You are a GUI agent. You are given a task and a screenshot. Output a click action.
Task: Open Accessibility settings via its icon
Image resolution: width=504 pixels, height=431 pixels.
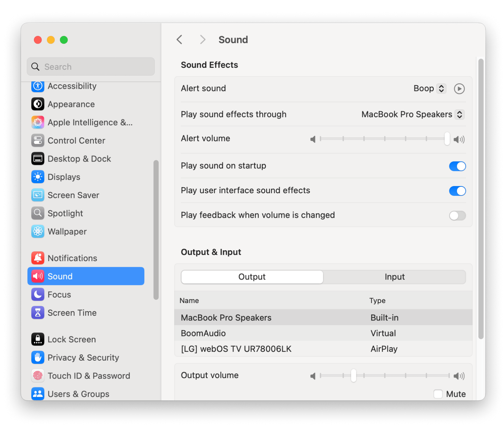point(38,86)
